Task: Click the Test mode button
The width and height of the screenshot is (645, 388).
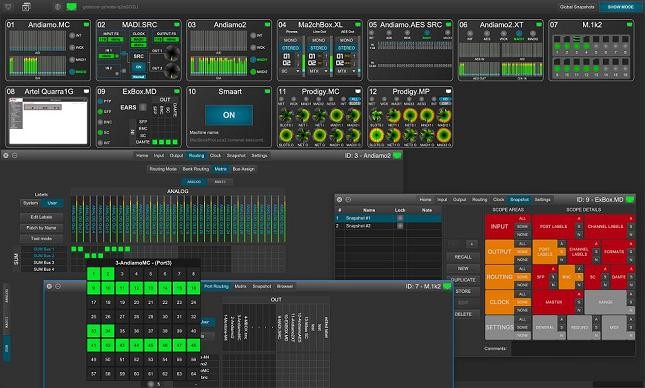Action: click(42, 238)
